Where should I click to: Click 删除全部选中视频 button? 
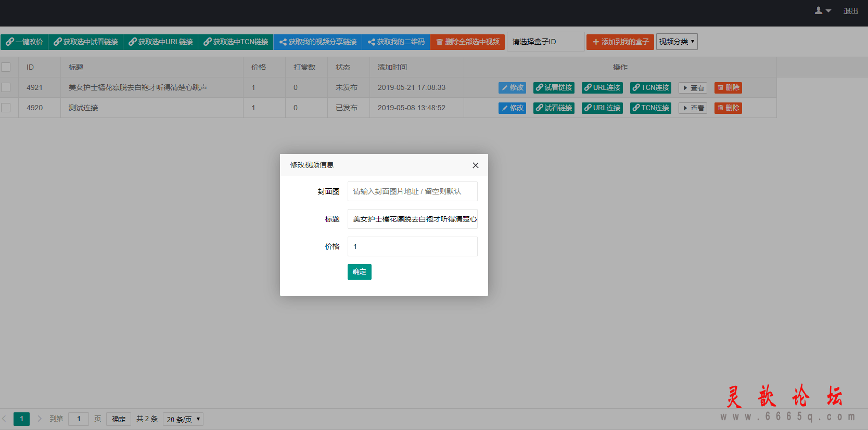click(467, 42)
